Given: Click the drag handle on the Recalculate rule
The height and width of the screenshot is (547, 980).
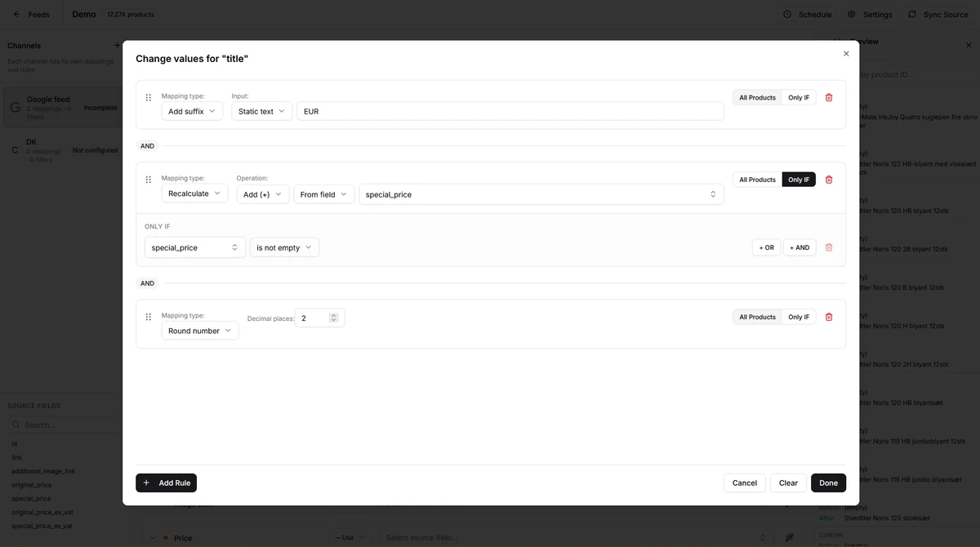Looking at the screenshot, I should pyautogui.click(x=149, y=180).
